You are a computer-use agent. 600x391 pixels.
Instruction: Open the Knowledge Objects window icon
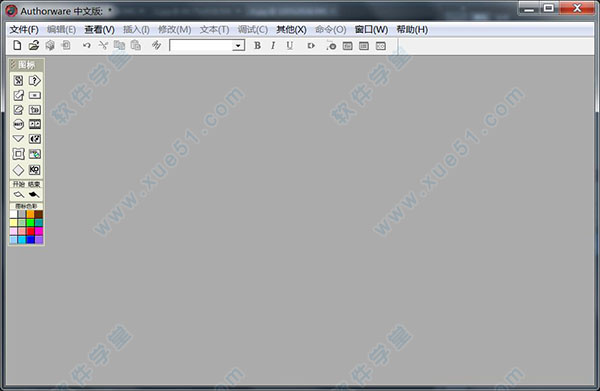381,46
